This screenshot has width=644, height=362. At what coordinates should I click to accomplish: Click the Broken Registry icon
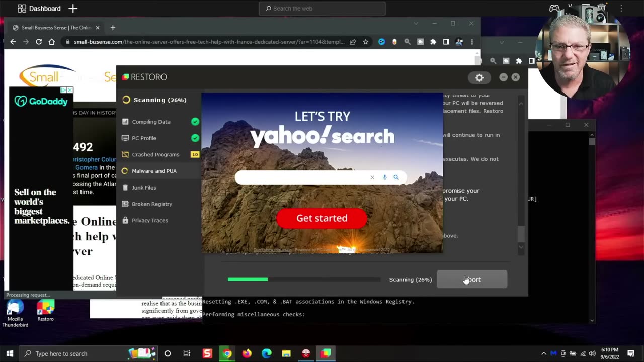125,204
